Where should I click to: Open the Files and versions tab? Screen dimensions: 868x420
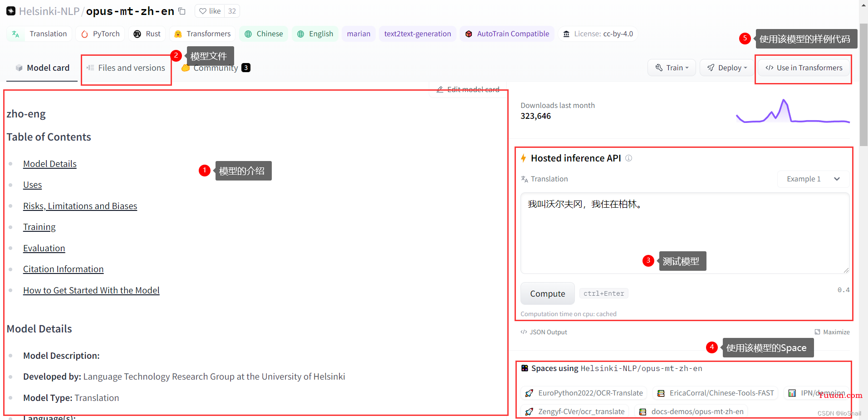126,68
